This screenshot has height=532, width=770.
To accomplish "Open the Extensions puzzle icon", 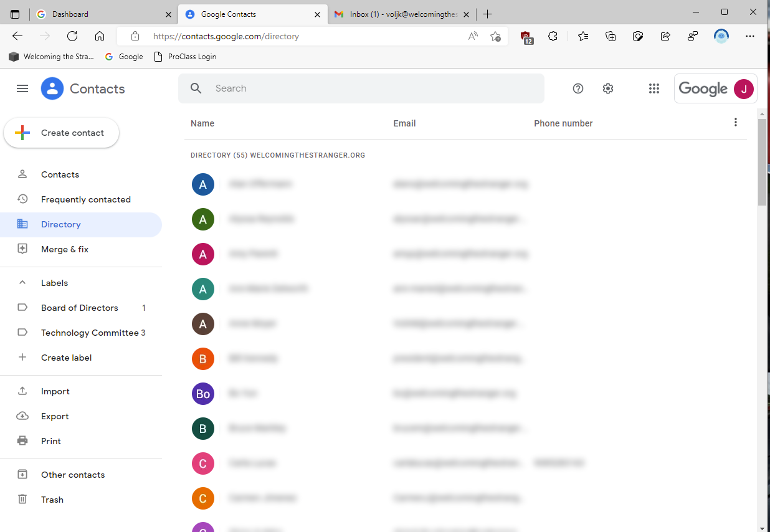I will (x=553, y=36).
